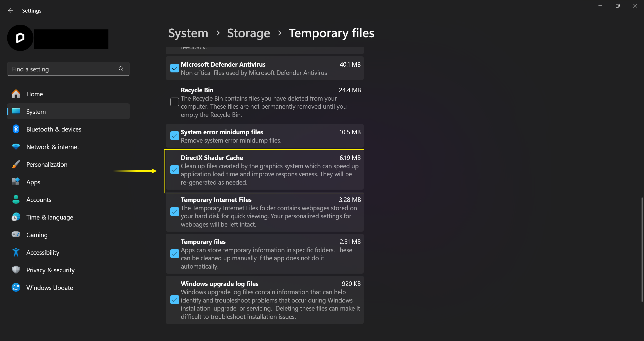This screenshot has width=644, height=341.
Task: Click the 3.28 MB size value
Action: click(350, 200)
